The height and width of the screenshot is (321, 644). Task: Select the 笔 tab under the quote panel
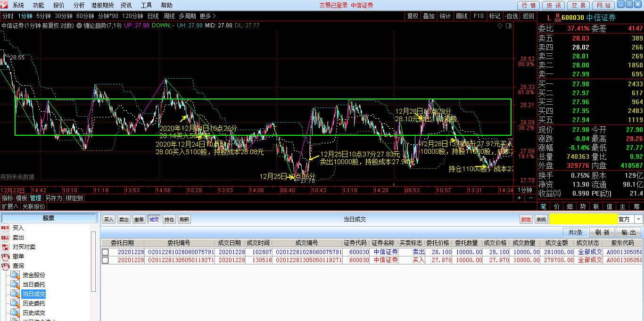(543, 206)
